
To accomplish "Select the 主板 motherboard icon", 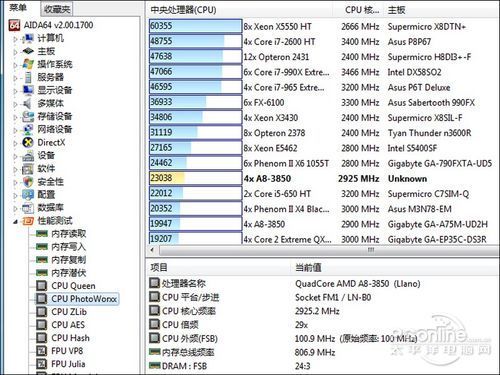I will tap(28, 51).
